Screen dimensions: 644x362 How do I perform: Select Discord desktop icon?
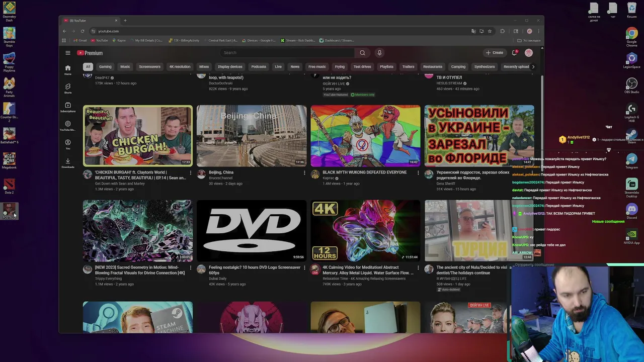click(631, 211)
